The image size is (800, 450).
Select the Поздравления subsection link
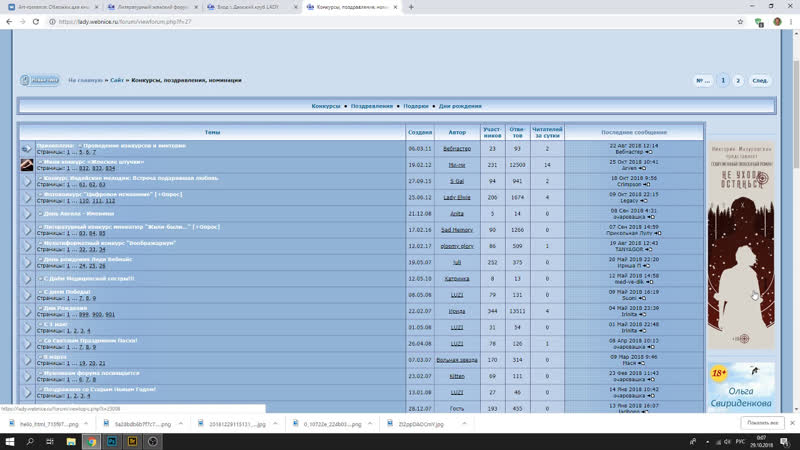point(371,106)
